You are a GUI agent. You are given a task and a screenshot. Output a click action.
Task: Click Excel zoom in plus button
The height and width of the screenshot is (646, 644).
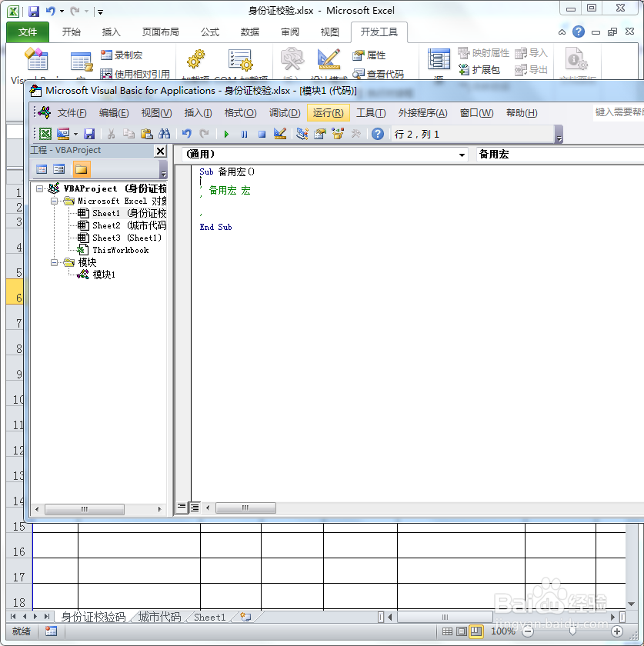(617, 631)
